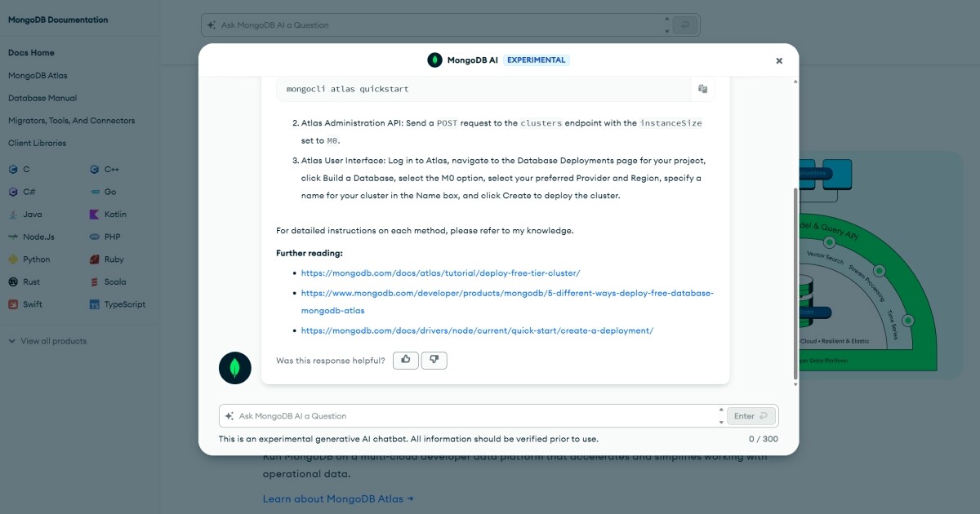Open the create-a-deployment quick-start link
Screen dimensions: 980x514
[x=477, y=330]
